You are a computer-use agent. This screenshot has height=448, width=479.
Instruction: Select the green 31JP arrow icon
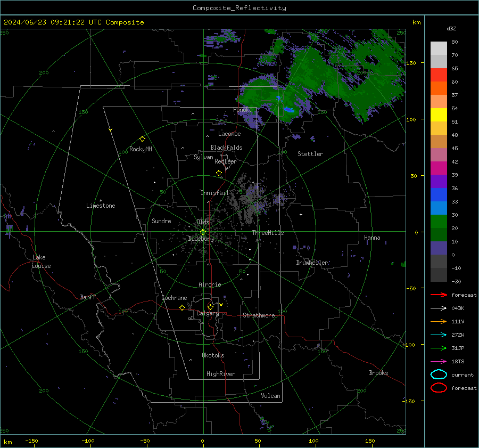(x=439, y=348)
